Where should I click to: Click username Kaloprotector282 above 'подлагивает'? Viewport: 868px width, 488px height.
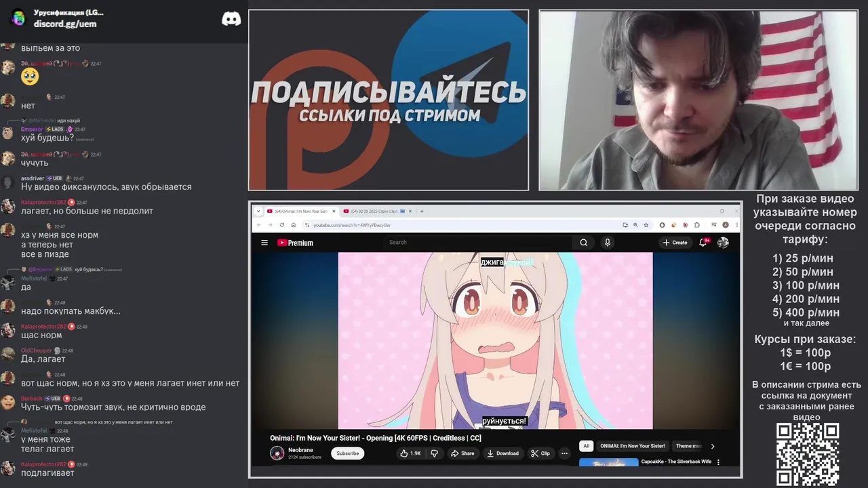click(x=43, y=464)
